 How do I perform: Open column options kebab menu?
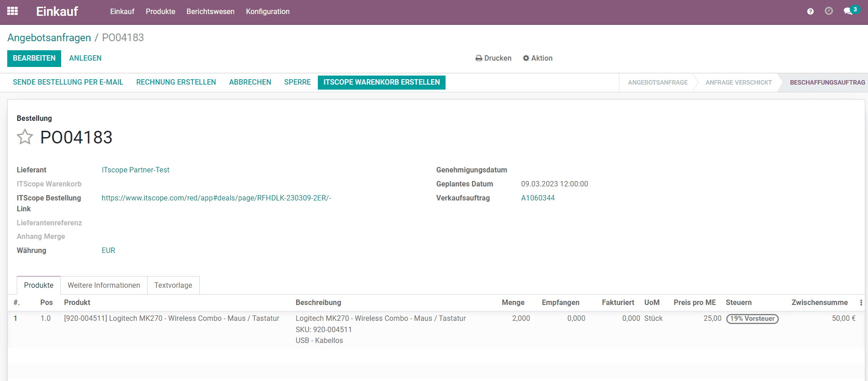coord(861,303)
